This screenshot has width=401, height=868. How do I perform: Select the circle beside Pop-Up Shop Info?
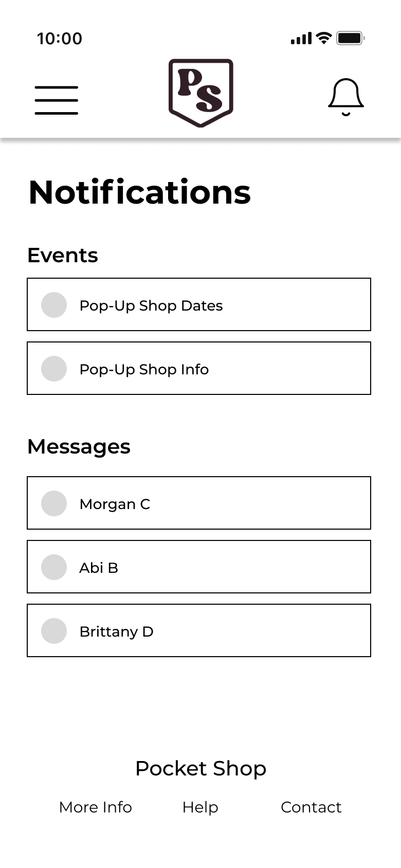pyautogui.click(x=54, y=369)
